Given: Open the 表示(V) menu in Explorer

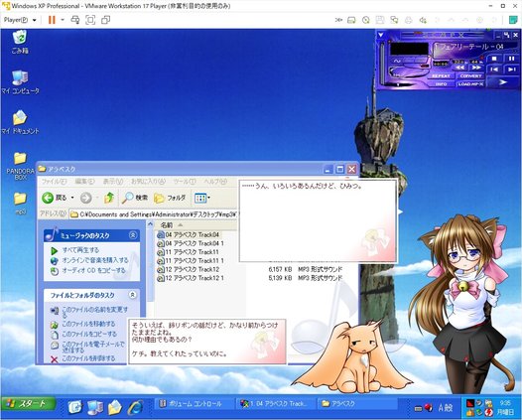Looking at the screenshot, I should point(112,181).
